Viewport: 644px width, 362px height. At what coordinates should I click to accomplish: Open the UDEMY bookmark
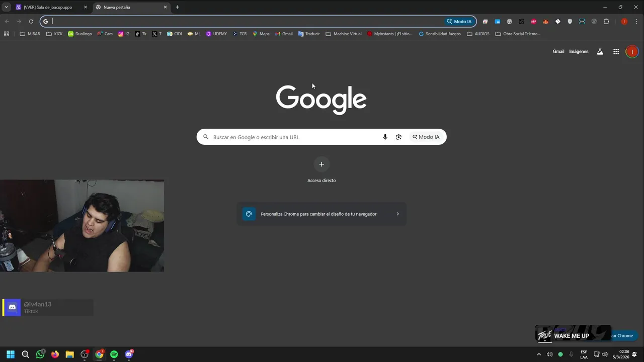[x=216, y=34]
